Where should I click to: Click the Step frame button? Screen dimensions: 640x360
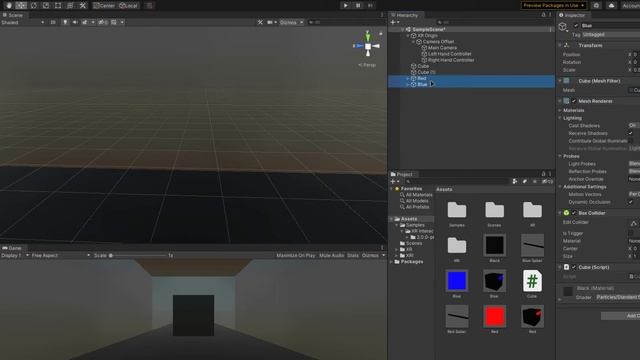[371, 5]
